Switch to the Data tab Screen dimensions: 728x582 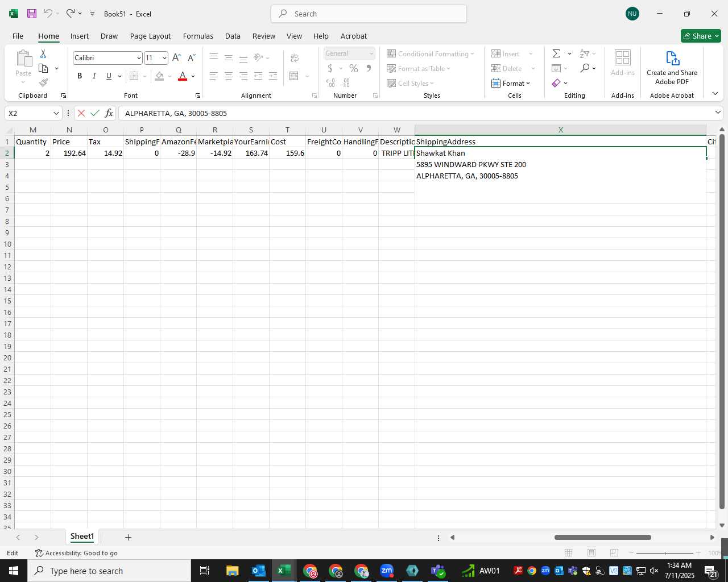(233, 36)
